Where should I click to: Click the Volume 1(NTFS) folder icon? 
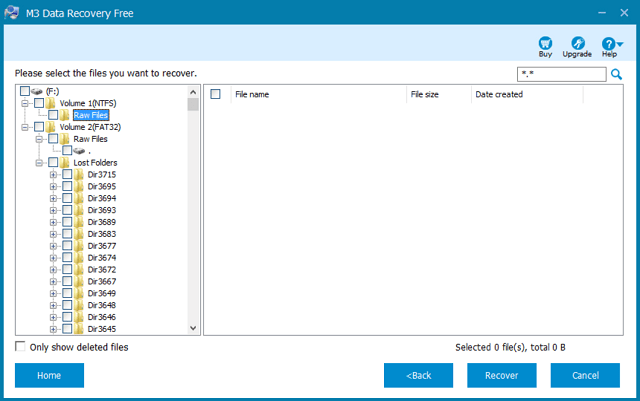(x=51, y=103)
